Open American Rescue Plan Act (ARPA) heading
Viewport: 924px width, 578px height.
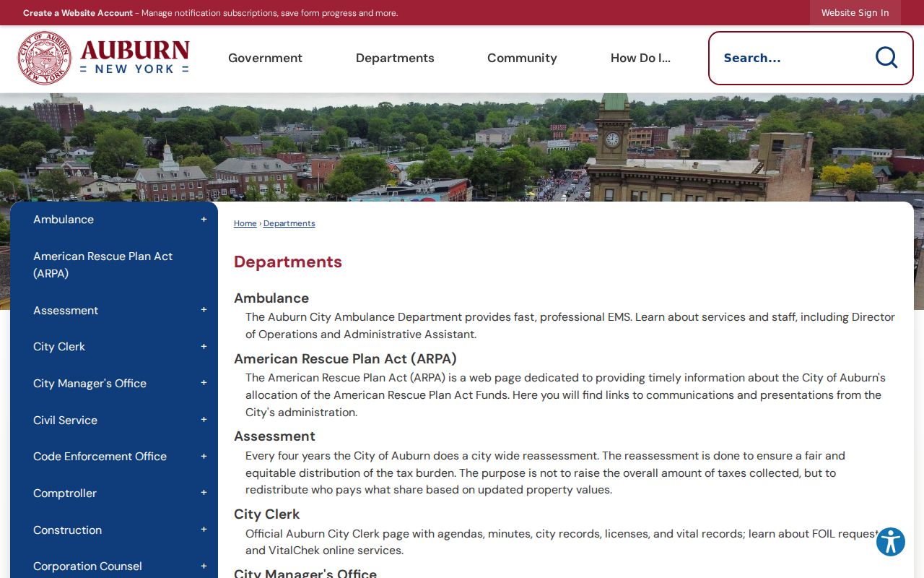coord(345,358)
